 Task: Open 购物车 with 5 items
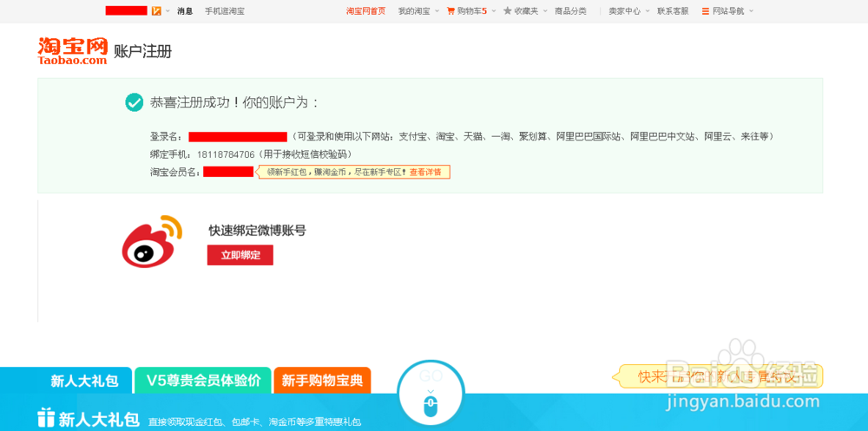pyautogui.click(x=471, y=11)
